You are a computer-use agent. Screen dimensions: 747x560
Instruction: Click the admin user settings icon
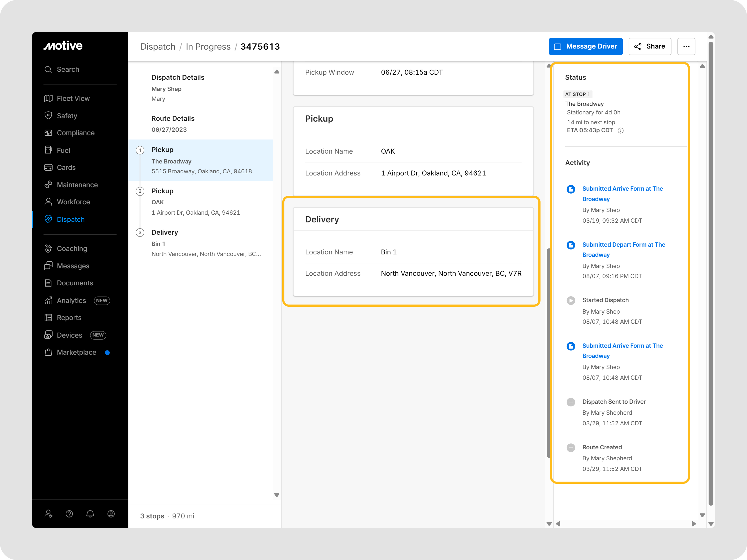click(48, 514)
